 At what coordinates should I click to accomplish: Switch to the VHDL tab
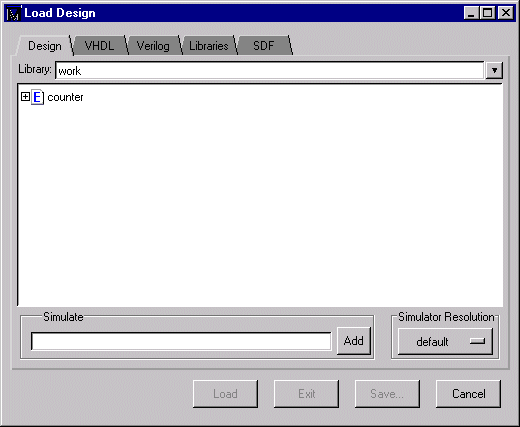pyautogui.click(x=100, y=46)
